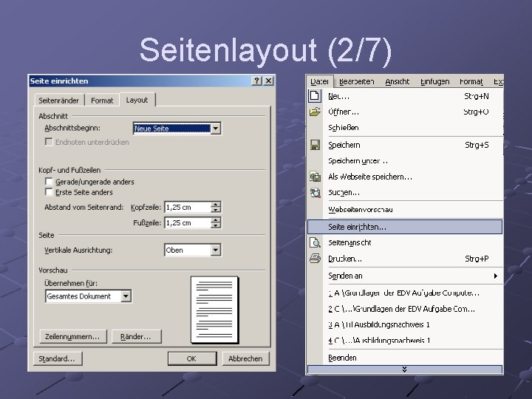The width and height of the screenshot is (532, 399).
Task: Open recent file 3 Ausbildungsnachweis 1
Action: [x=404, y=324]
